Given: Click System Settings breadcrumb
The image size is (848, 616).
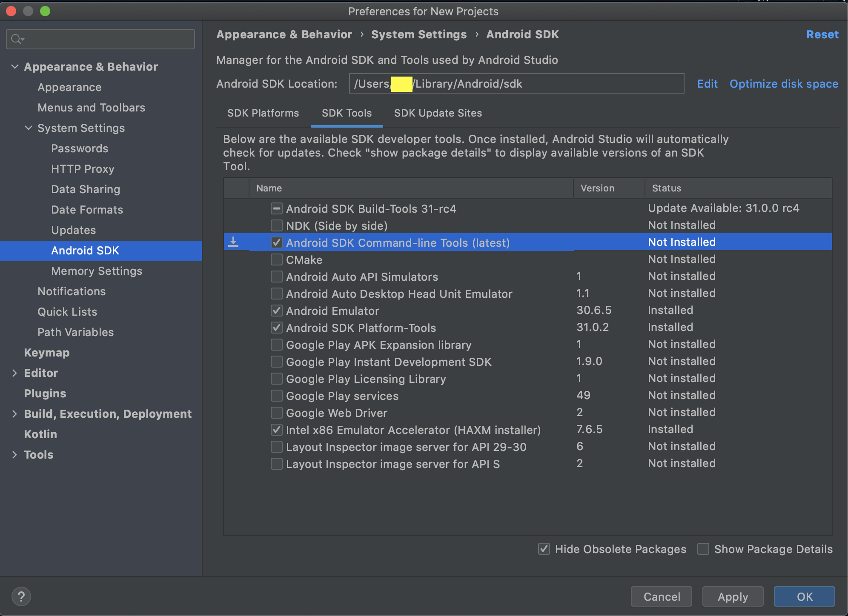Looking at the screenshot, I should coord(419,34).
